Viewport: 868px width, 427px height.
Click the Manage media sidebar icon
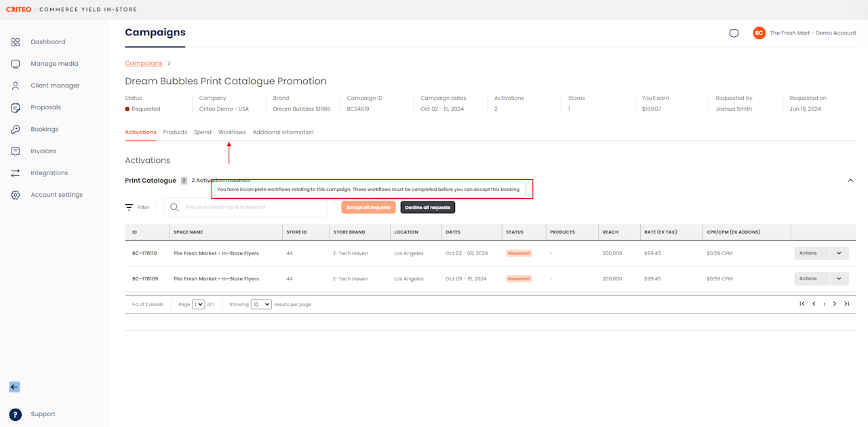tap(16, 64)
